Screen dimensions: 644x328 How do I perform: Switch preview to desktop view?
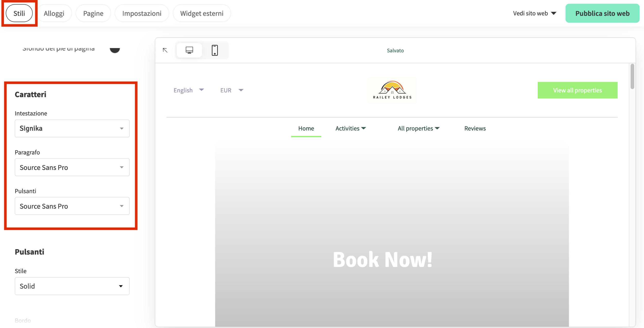pos(189,50)
